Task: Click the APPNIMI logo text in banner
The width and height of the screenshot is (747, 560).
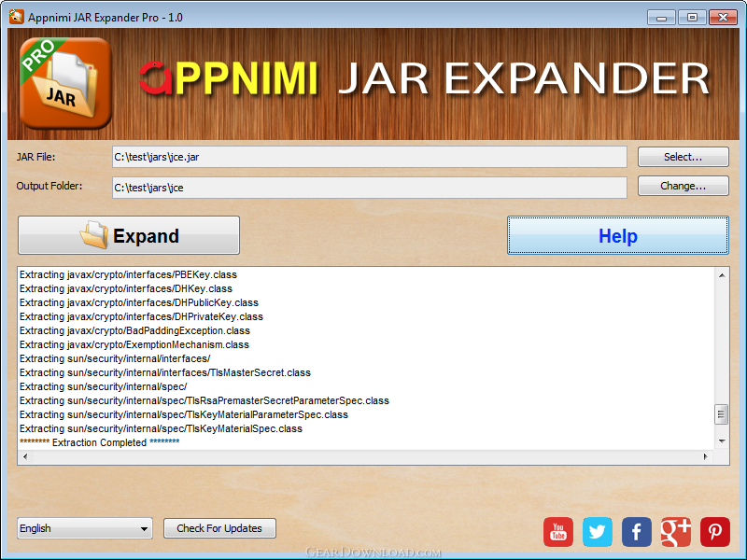Action: pyautogui.click(x=228, y=78)
